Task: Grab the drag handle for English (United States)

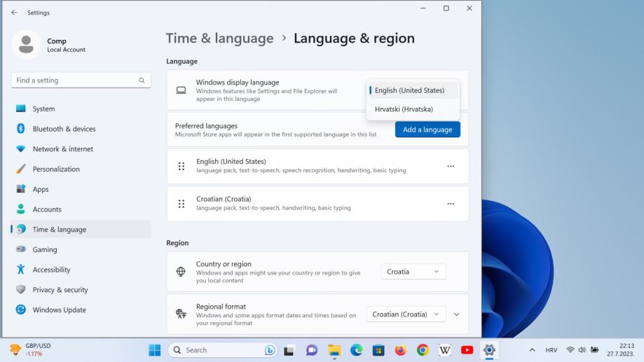Action: coord(181,166)
